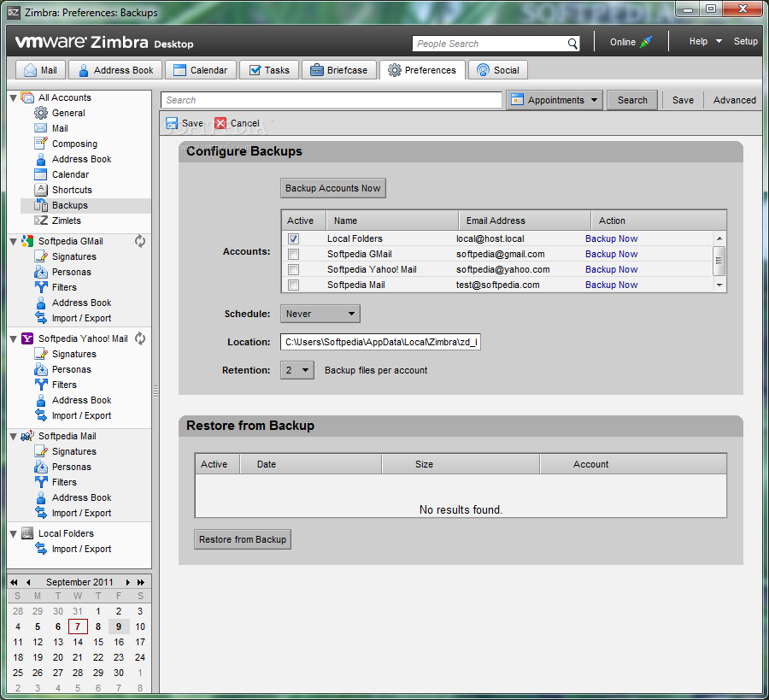Click the Zimlets icon in sidebar
Viewport: 769px width, 700px height.
41,221
